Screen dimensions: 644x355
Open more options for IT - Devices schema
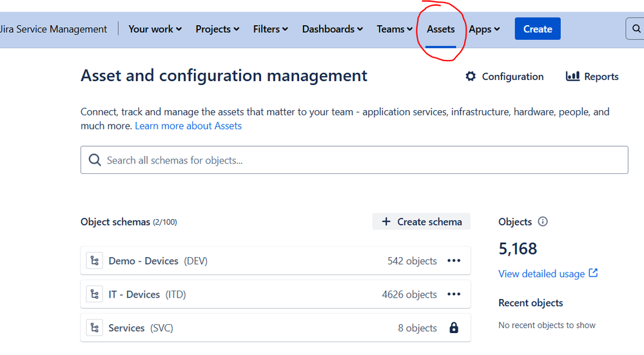point(454,294)
